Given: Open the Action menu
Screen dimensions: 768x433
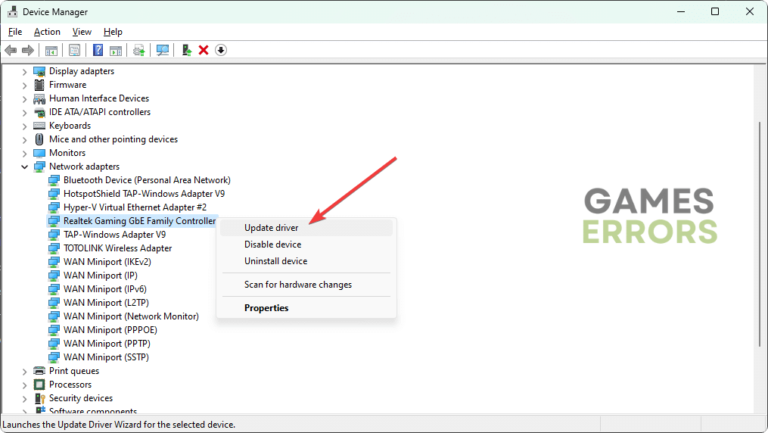Looking at the screenshot, I should coord(47,32).
